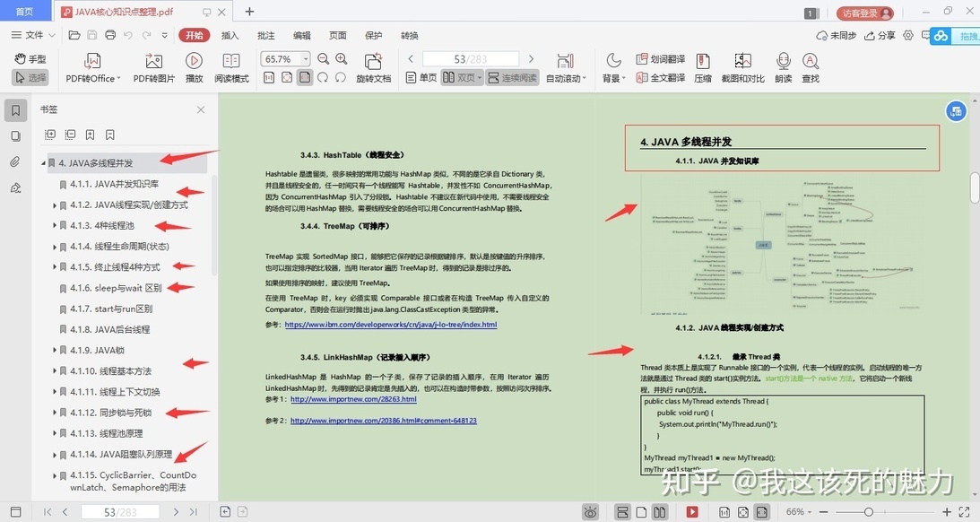Collapse the 4. JAVA多线程并发 bookmark
The height and width of the screenshot is (522, 980).
click(x=44, y=163)
